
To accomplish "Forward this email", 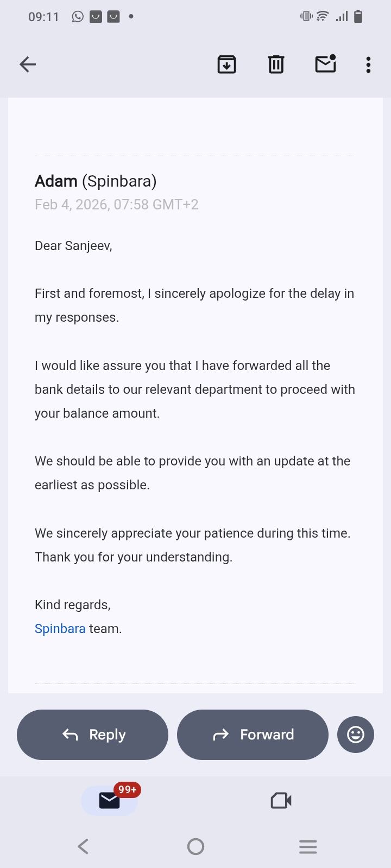I will pyautogui.click(x=253, y=735).
